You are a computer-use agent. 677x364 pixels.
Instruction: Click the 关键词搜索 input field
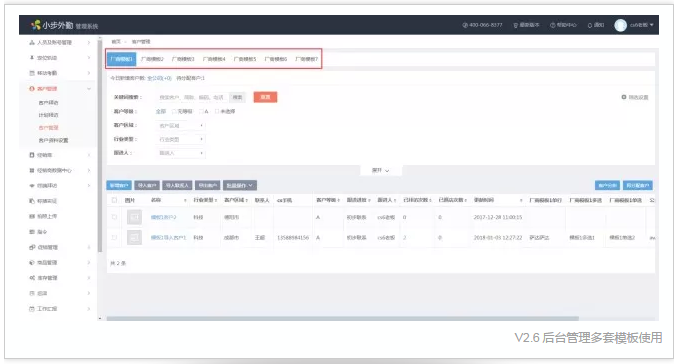[x=192, y=98]
